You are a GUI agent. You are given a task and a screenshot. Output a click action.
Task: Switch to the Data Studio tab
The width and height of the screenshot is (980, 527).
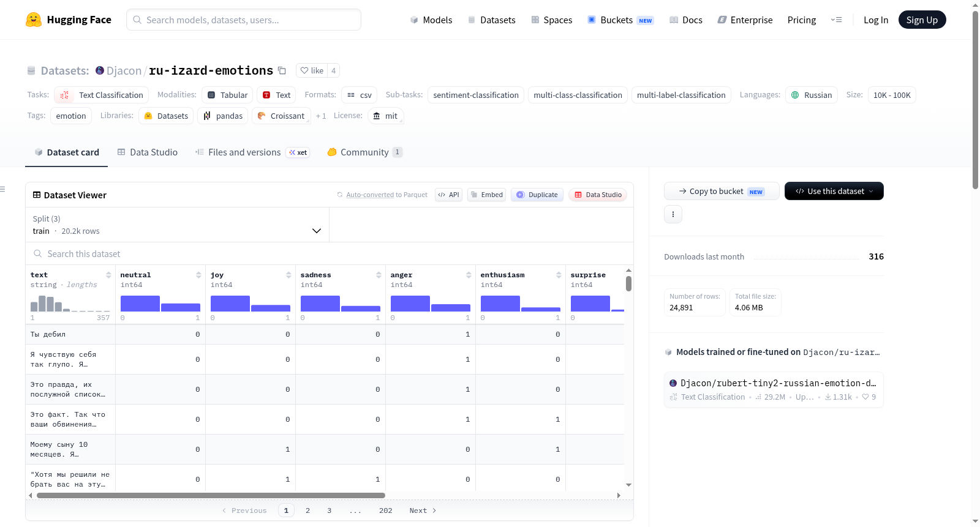point(148,152)
